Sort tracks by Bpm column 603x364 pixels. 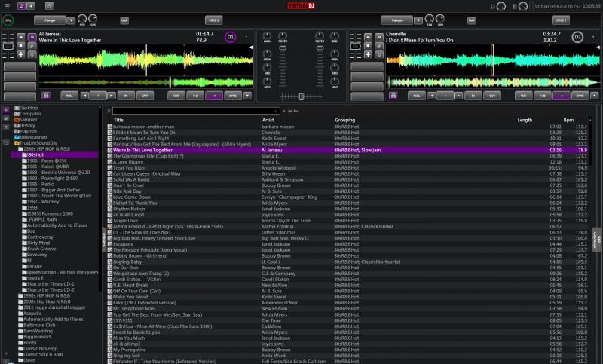point(568,120)
